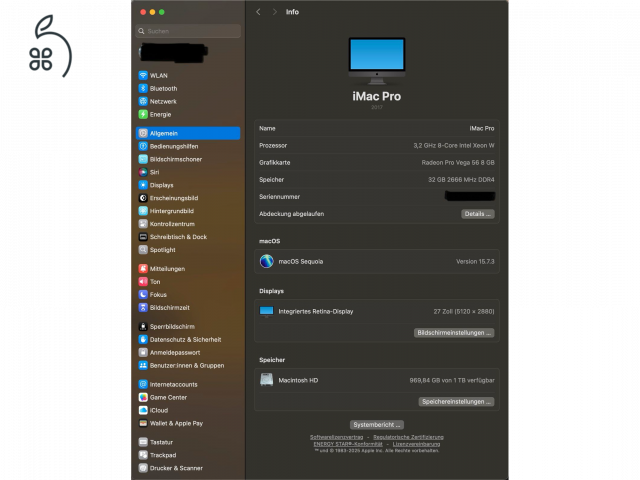Open the Wallet & Apple Pay icon
This screenshot has height=480, width=640.
143,423
